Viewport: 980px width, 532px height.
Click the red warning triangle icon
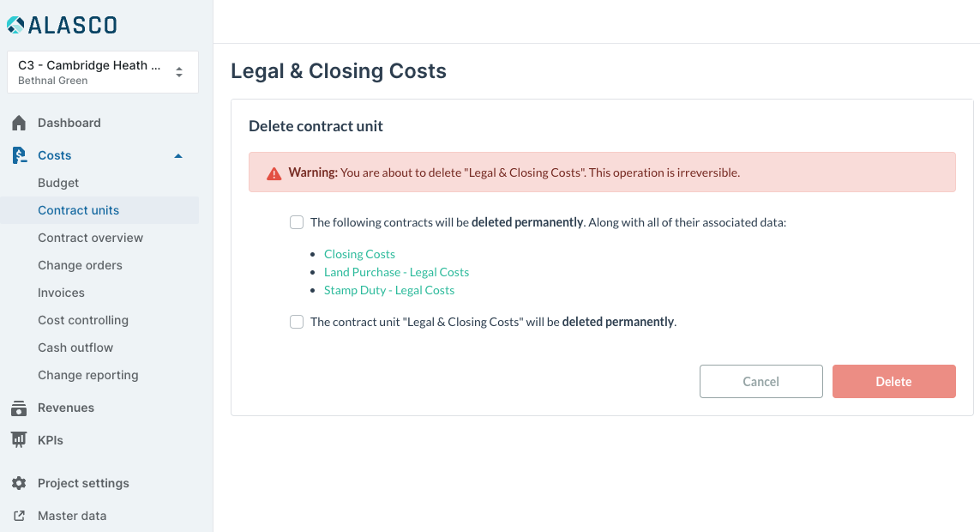point(274,173)
